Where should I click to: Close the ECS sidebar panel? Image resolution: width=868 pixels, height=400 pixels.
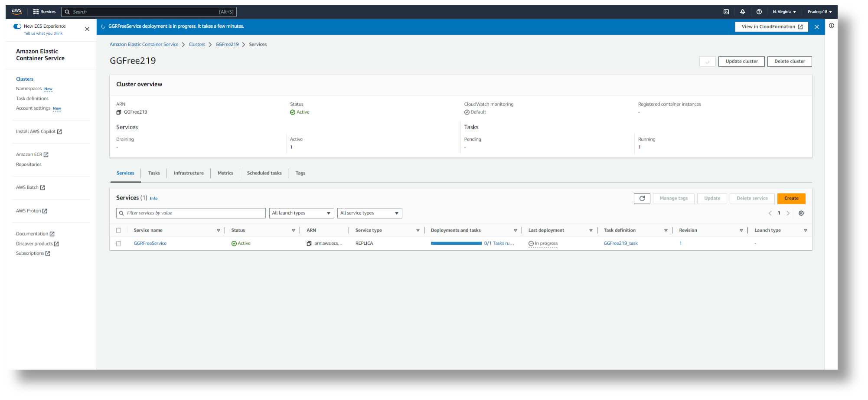[87, 29]
